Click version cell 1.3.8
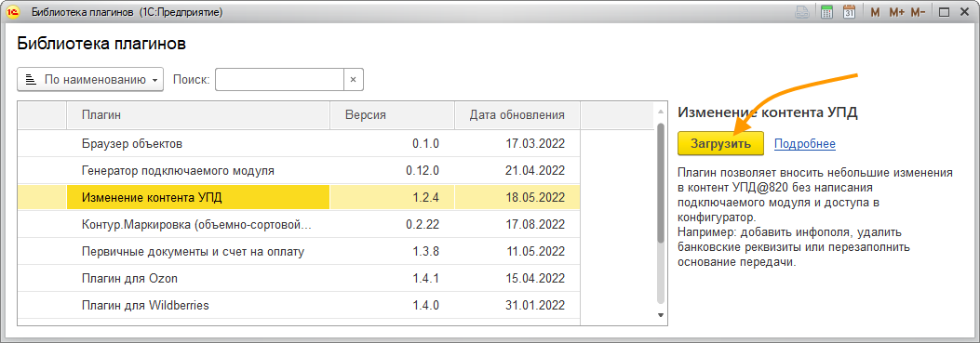This screenshot has height=343, width=980. (392, 252)
